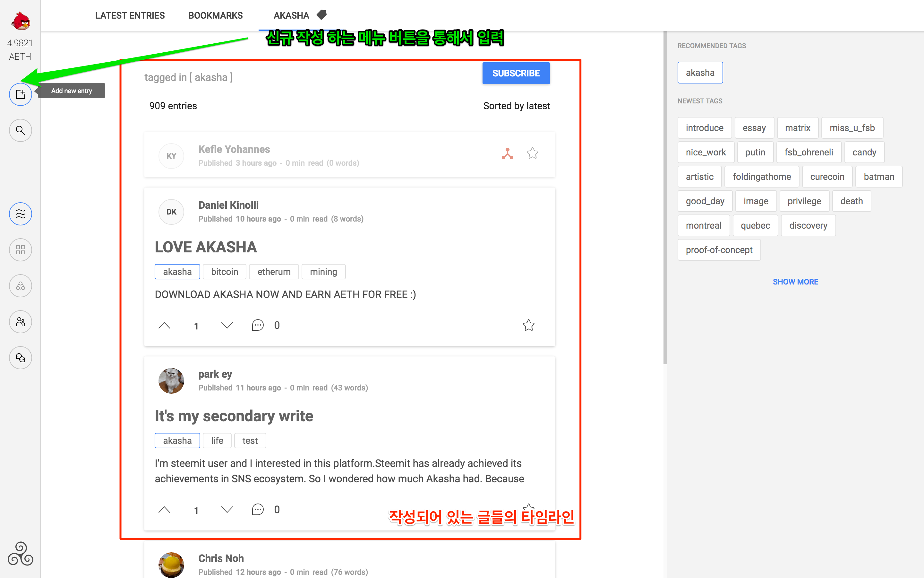Switch to the AKASHA tab

coord(291,15)
